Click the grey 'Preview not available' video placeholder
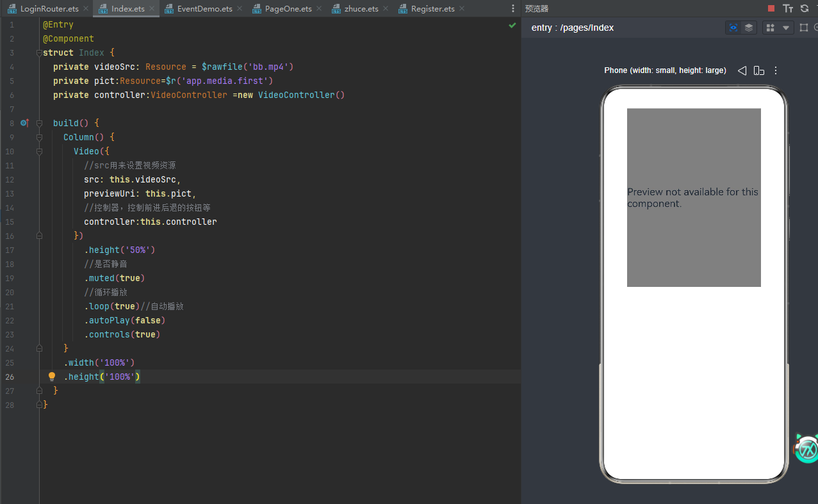This screenshot has width=818, height=504. [x=694, y=197]
